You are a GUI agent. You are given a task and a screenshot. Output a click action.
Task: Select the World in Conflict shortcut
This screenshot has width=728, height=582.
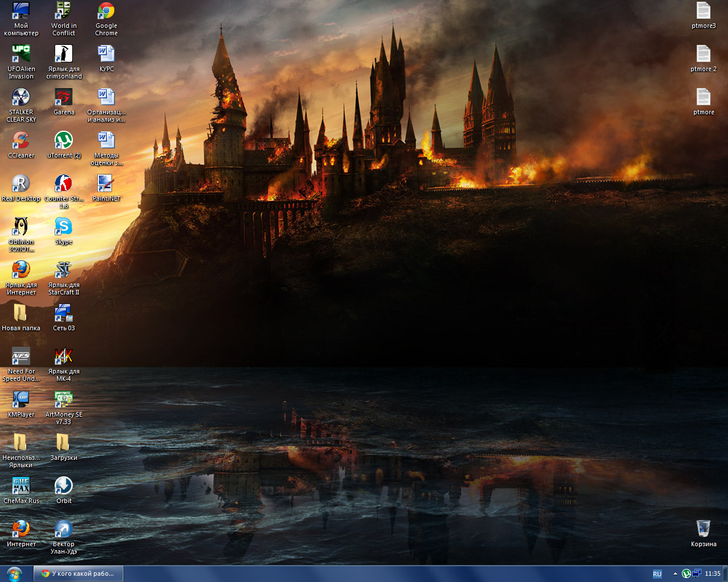coord(64,13)
